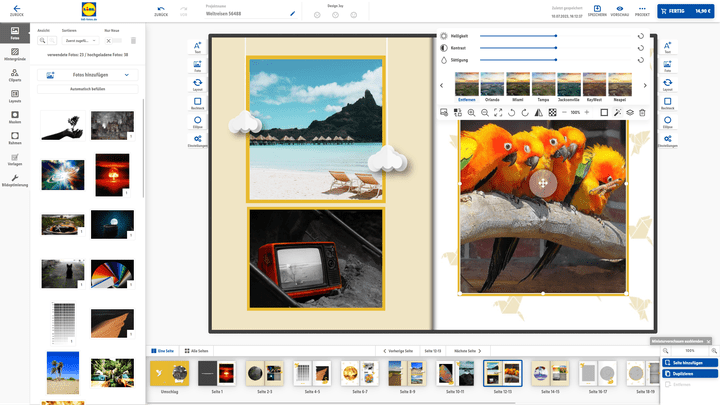
Task: Adjust the Kontrast slider handle
Action: coord(556,48)
